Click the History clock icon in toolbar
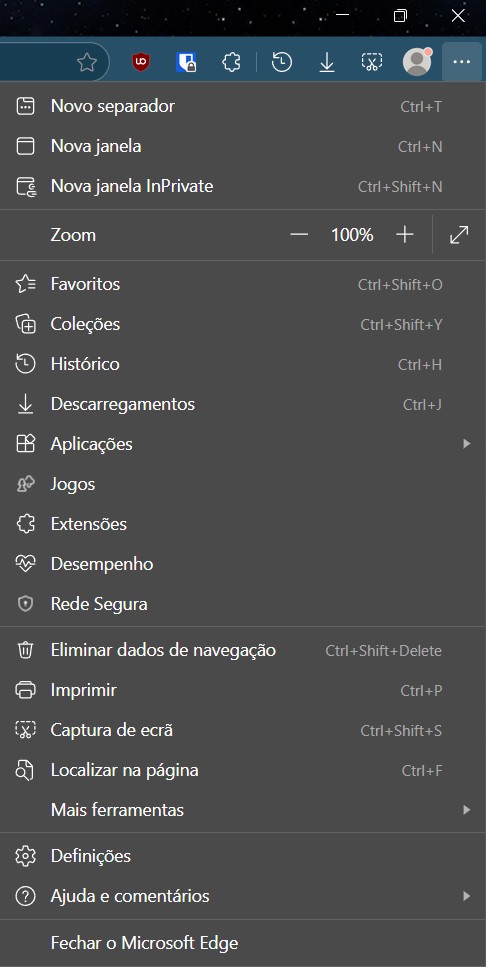Viewport: 486px width, 967px height. pyautogui.click(x=282, y=62)
